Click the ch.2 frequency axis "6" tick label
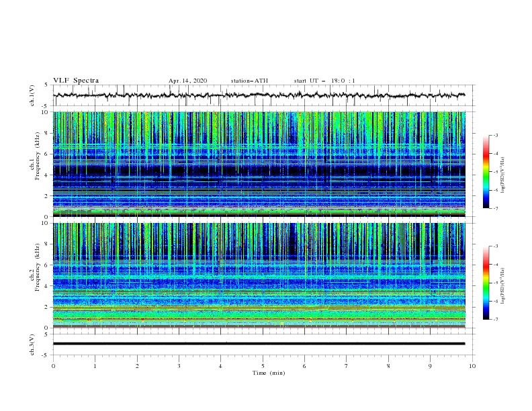The width and height of the screenshot is (532, 411). tap(48, 265)
